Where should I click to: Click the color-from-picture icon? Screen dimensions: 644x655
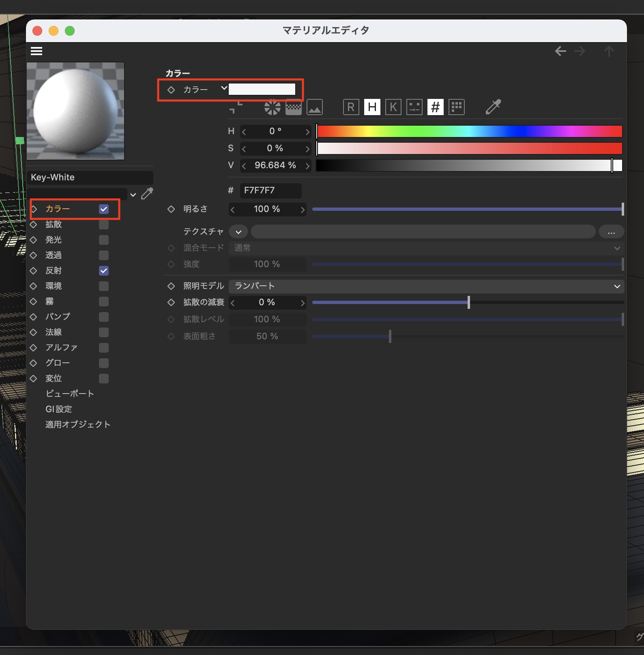tap(315, 107)
